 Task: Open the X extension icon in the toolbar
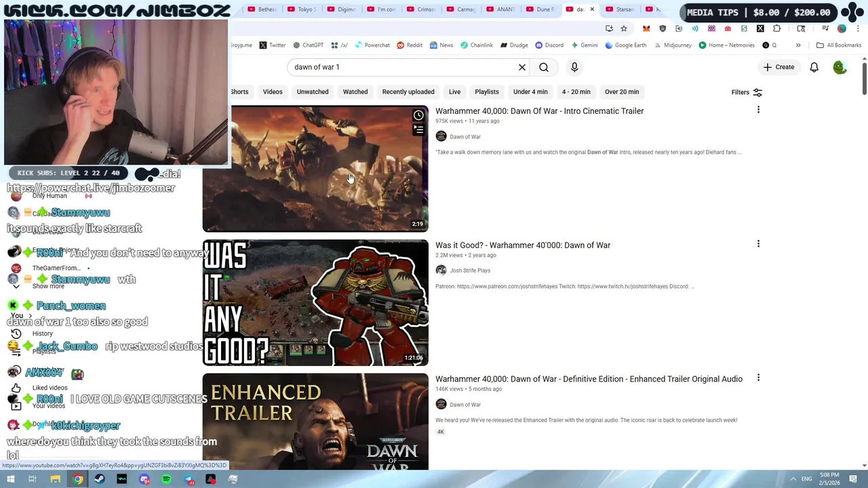pyautogui.click(x=760, y=28)
